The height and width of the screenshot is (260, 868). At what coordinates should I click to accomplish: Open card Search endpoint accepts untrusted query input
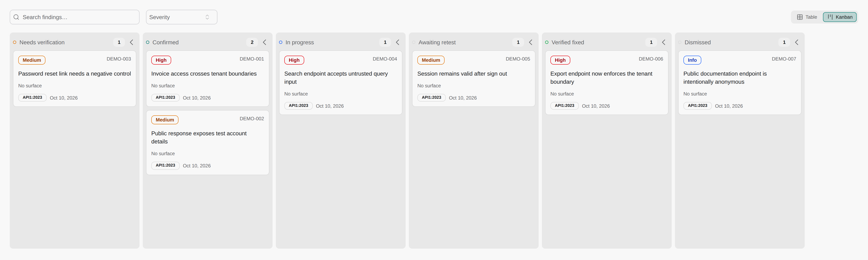pos(341,83)
